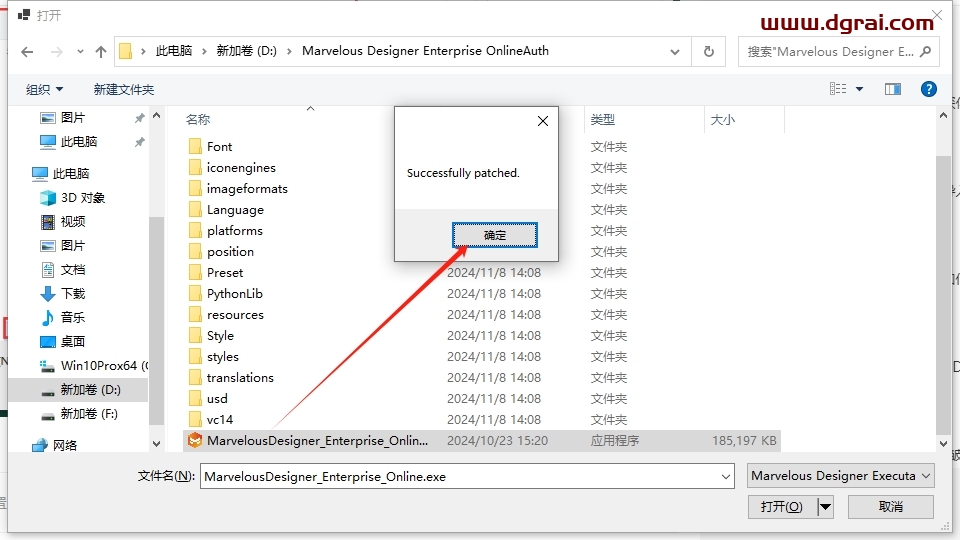Click the 185,197 KB size value
Viewport: 960px width, 540px height.
coord(744,441)
